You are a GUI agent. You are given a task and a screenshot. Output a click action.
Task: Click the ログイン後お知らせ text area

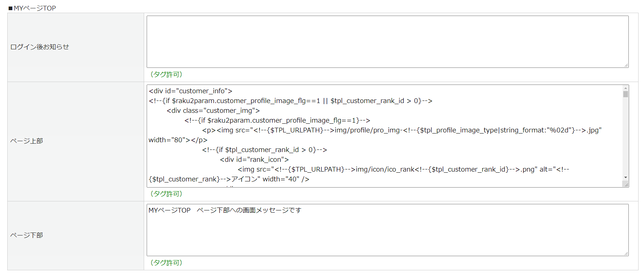(387, 42)
